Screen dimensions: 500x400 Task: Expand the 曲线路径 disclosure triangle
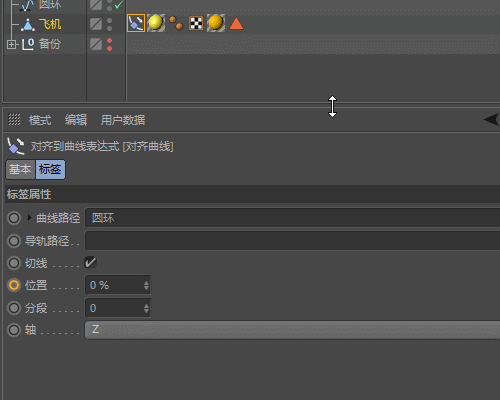click(29, 218)
